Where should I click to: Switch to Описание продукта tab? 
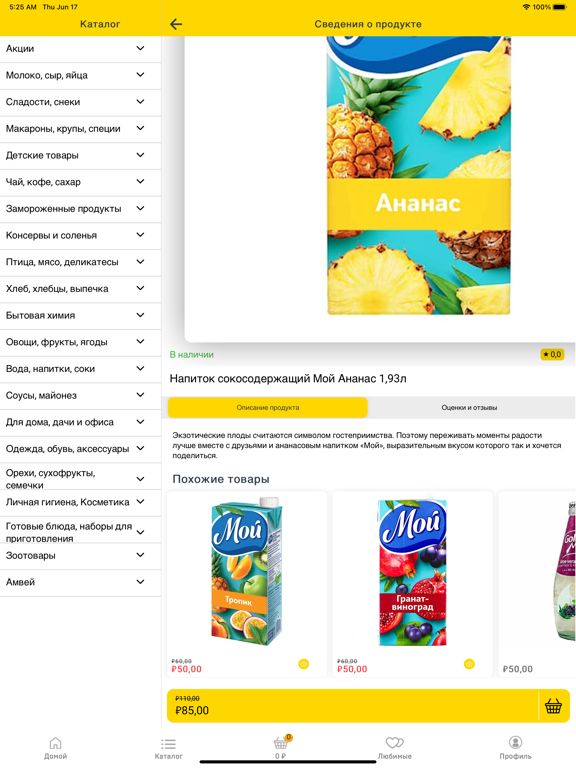(267, 408)
